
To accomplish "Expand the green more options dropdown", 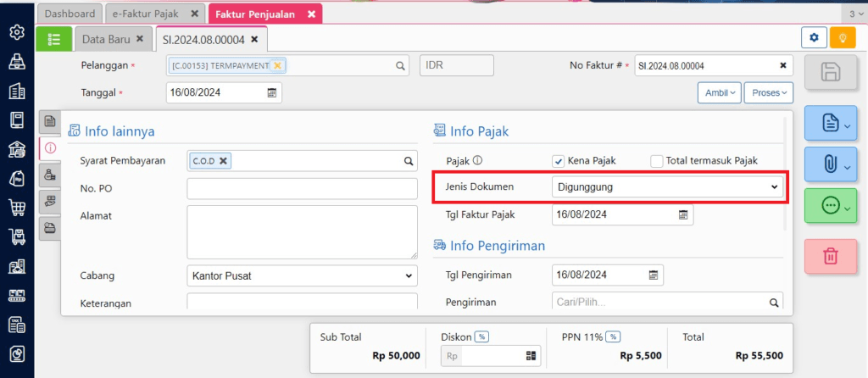I will (x=831, y=206).
